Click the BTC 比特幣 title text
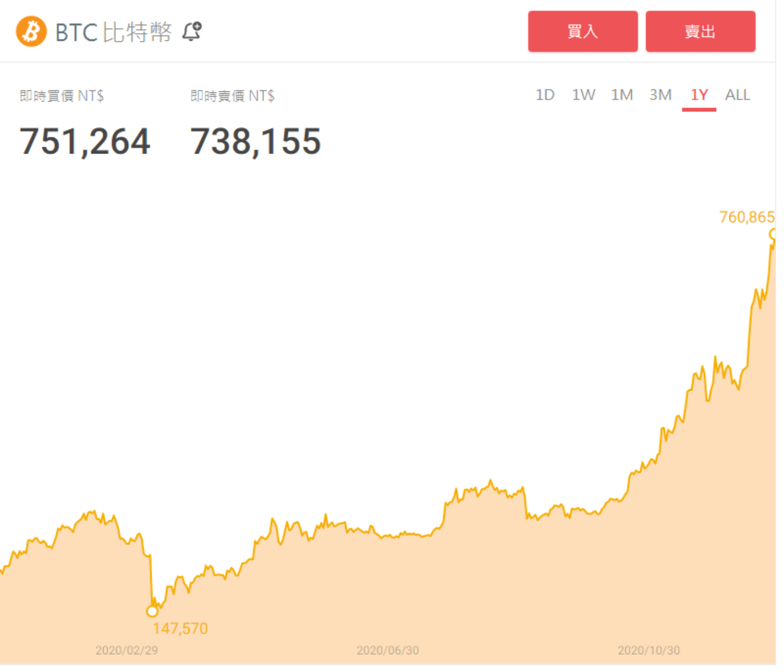 113,33
